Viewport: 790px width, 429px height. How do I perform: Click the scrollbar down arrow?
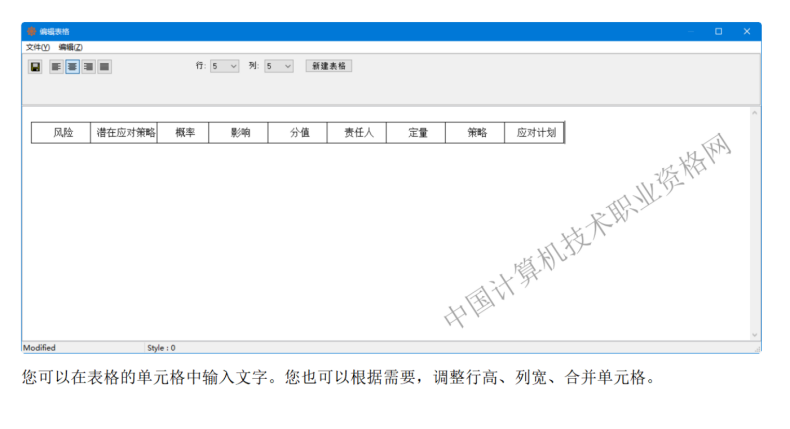point(754,335)
